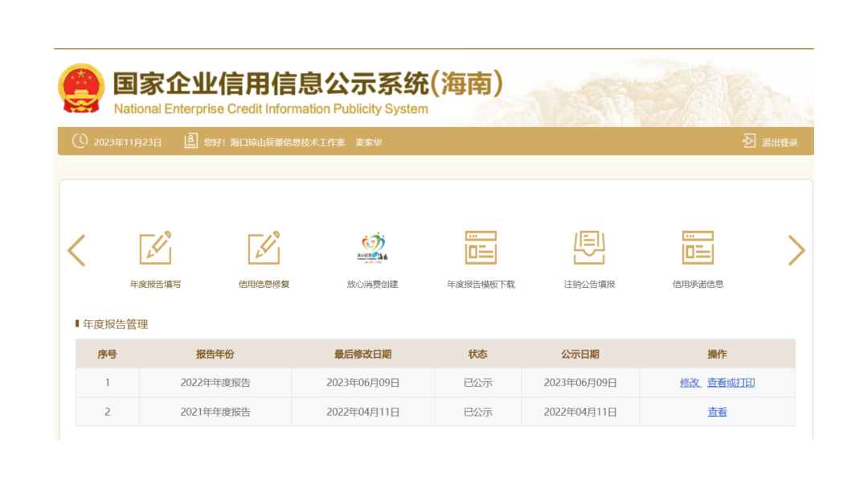Click the 信用承诺信息 label text
868x489 pixels.
coord(698,284)
